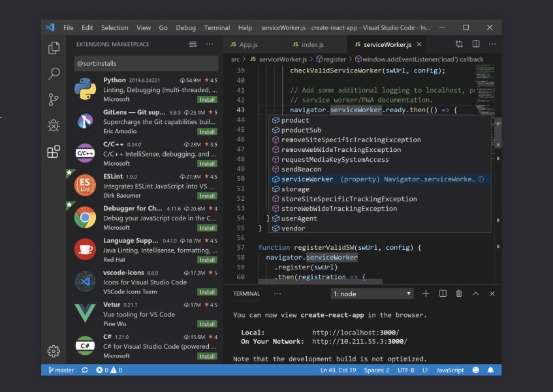The height and width of the screenshot is (392, 553).
Task: Open the terminal selector dropdown 1: node
Action: click(x=372, y=294)
